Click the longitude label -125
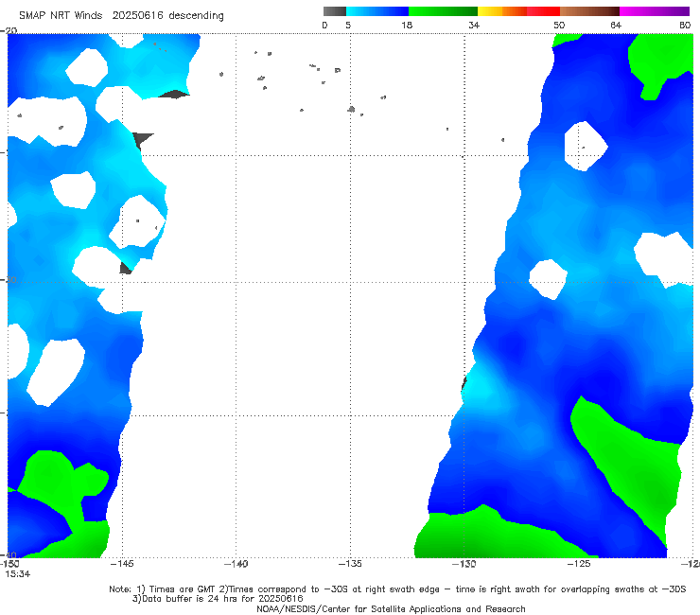700x615 pixels. [x=579, y=564]
